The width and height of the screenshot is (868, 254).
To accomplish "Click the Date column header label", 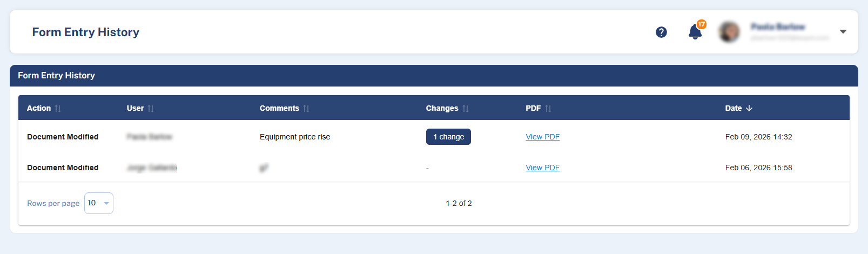I will pyautogui.click(x=733, y=108).
